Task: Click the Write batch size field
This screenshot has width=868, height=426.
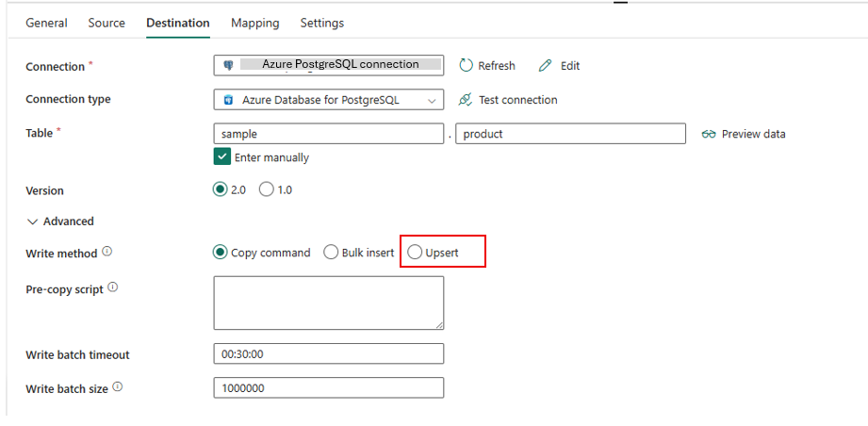Action: [329, 387]
